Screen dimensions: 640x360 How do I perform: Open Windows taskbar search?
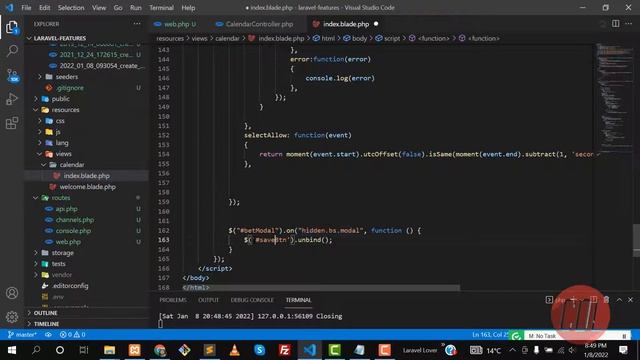[36, 350]
